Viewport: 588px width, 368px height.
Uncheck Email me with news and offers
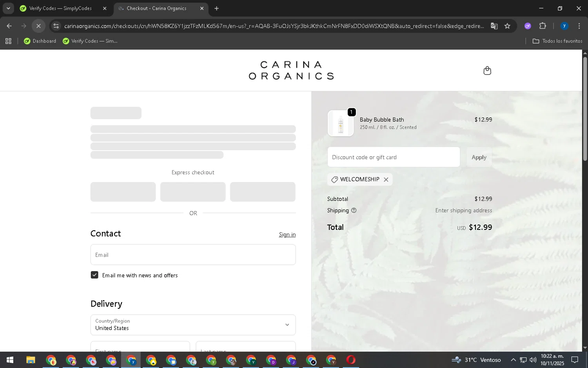point(94,275)
